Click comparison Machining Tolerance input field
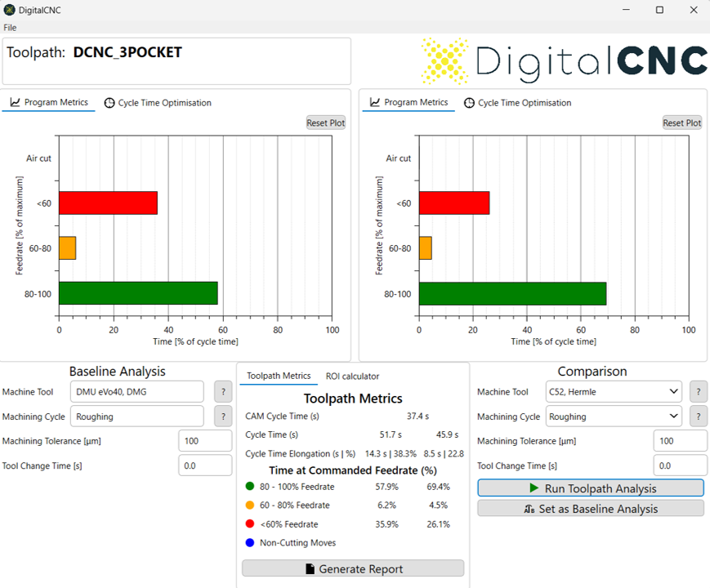This screenshot has width=710, height=588. click(680, 441)
